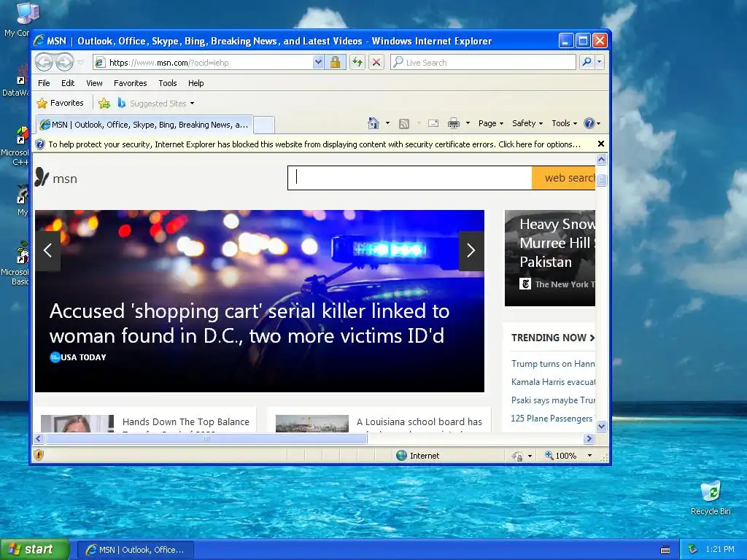The height and width of the screenshot is (560, 747).
Task: Click the horizontal scrollbar thumb
Action: 206,438
